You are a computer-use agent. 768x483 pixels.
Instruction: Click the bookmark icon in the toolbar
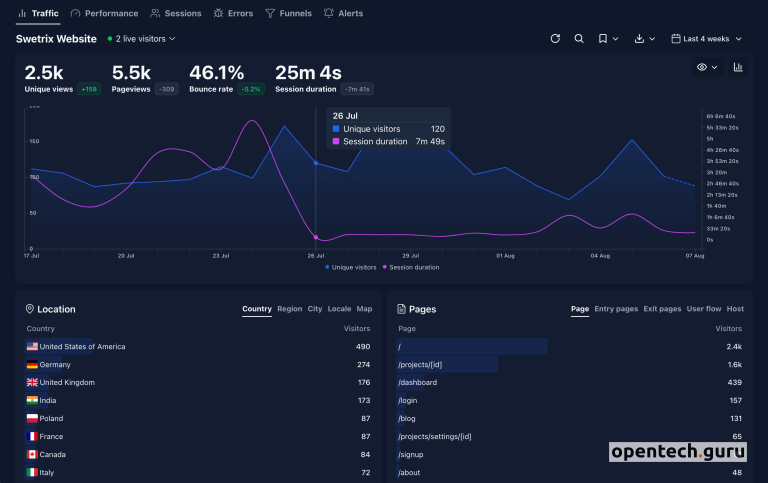(603, 39)
